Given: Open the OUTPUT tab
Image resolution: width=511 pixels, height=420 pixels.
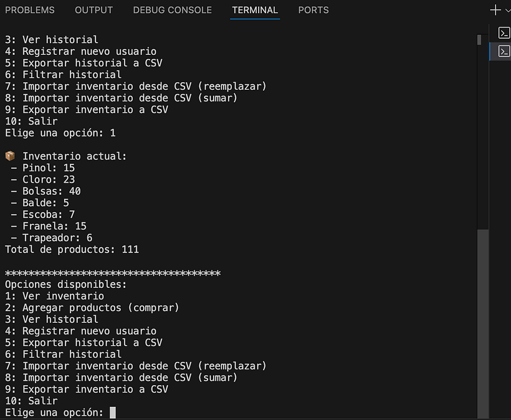Looking at the screenshot, I should (x=94, y=10).
